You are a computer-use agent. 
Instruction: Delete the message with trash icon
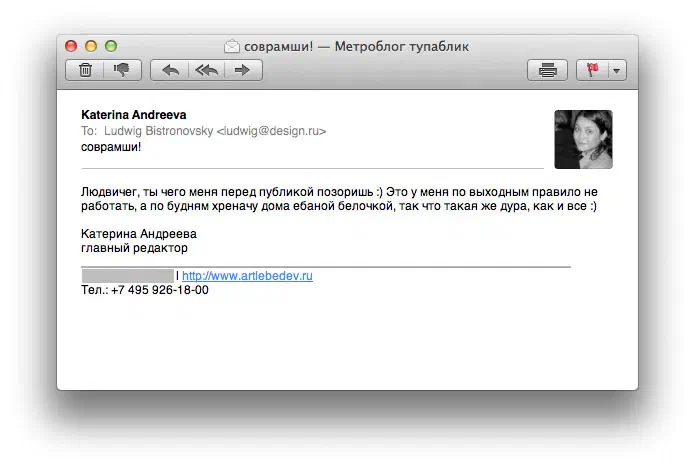click(85, 70)
